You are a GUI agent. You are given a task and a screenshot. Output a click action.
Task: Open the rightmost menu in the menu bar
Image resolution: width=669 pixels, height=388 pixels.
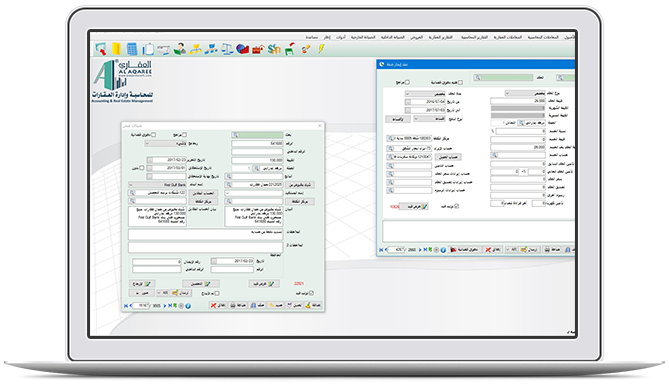click(570, 38)
